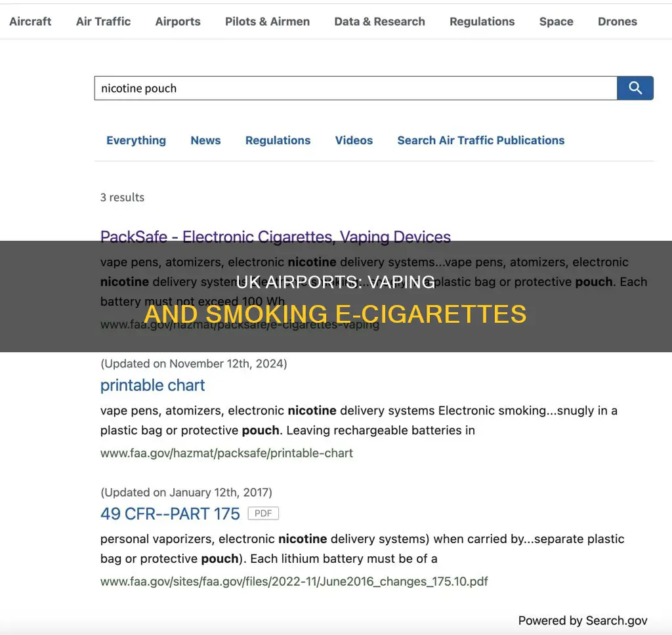Viewport: 672px width, 635px height.
Task: Open the Drones menu
Action: tap(618, 22)
